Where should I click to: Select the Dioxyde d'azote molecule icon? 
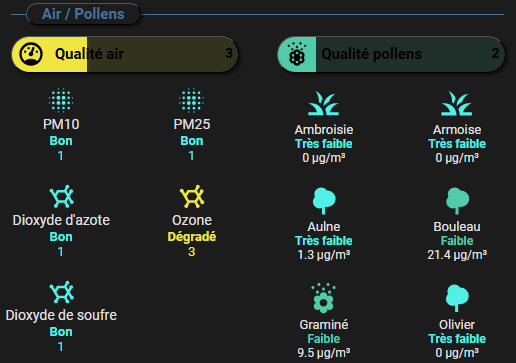point(62,196)
